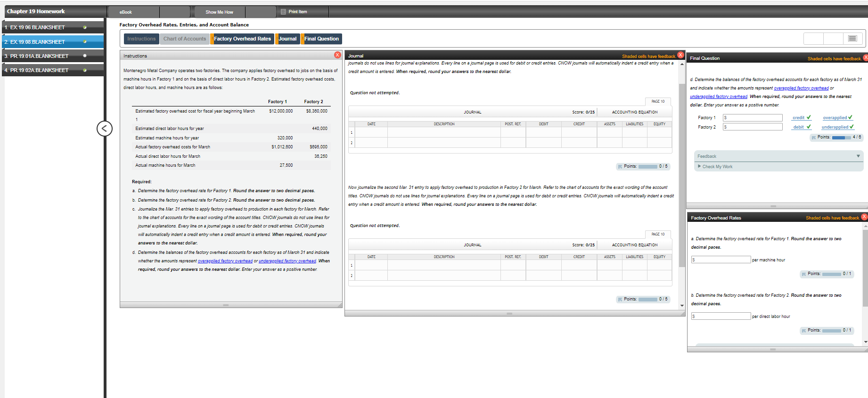Image resolution: width=868 pixels, height=398 pixels.
Task: Click points flag icon for Factory 2 rate
Action: coord(804,331)
